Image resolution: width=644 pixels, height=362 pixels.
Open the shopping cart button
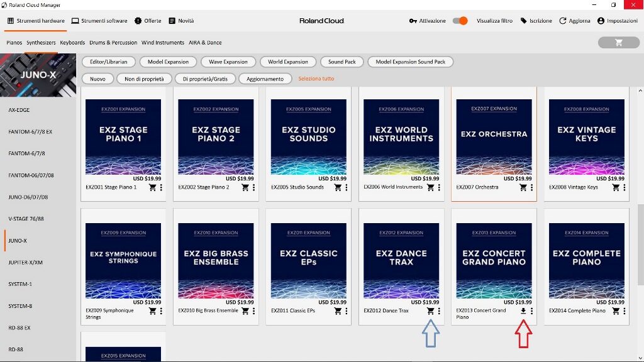click(619, 42)
